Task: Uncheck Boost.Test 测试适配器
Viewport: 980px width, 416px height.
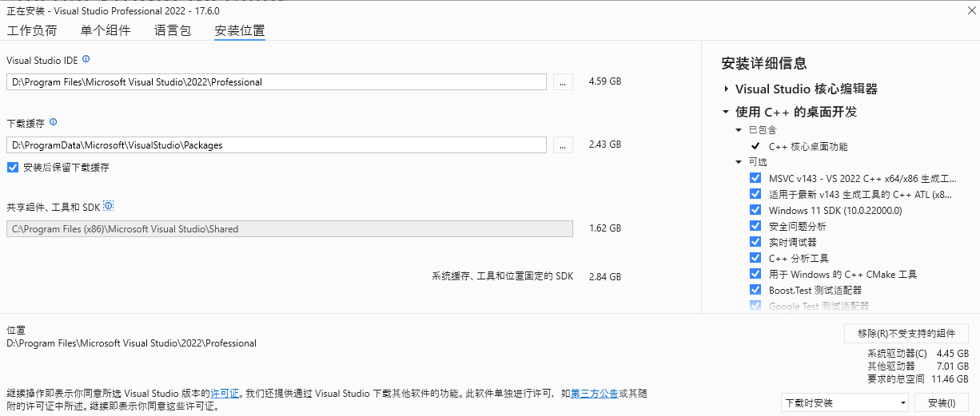Action: (755, 290)
